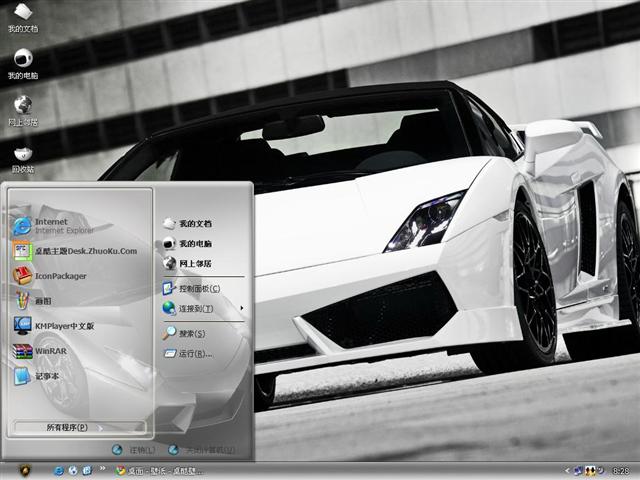
Task: Open the 我的电脑 desktop icon
Action: click(23, 64)
